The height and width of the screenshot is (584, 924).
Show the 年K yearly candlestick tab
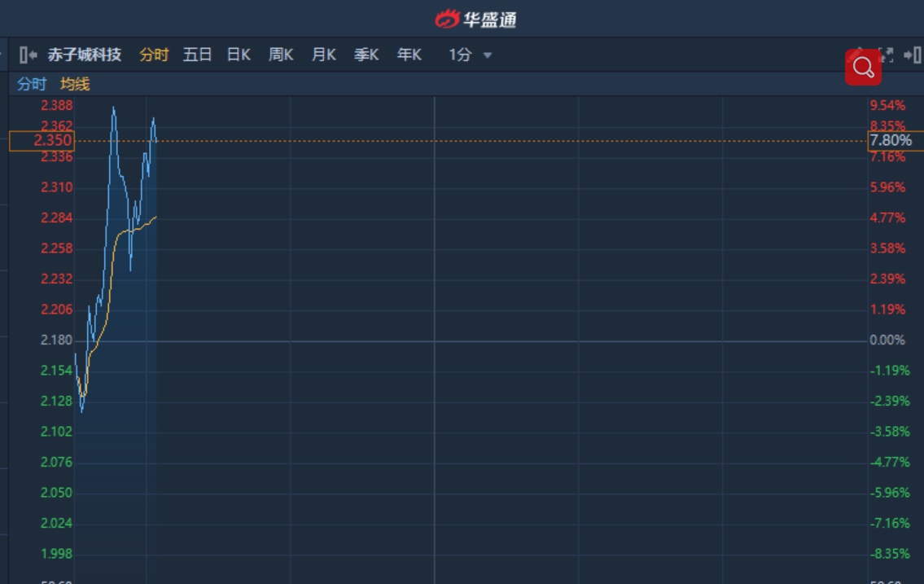(409, 55)
